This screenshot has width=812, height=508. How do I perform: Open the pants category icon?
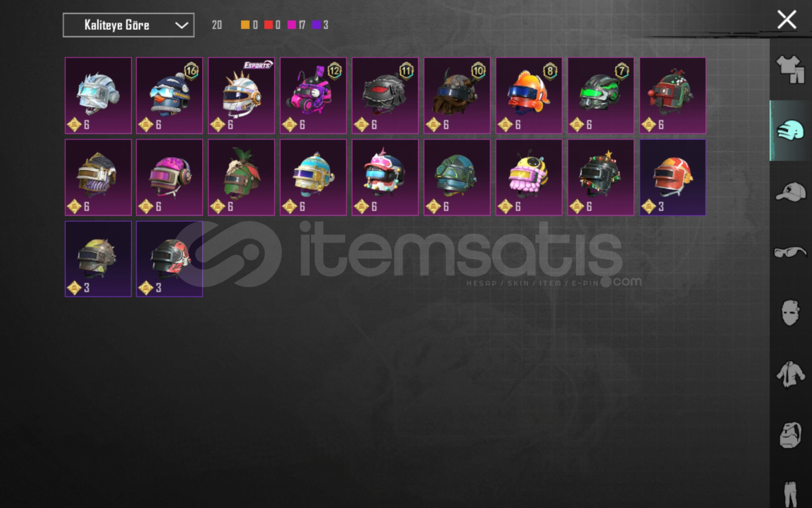pyautogui.click(x=790, y=494)
